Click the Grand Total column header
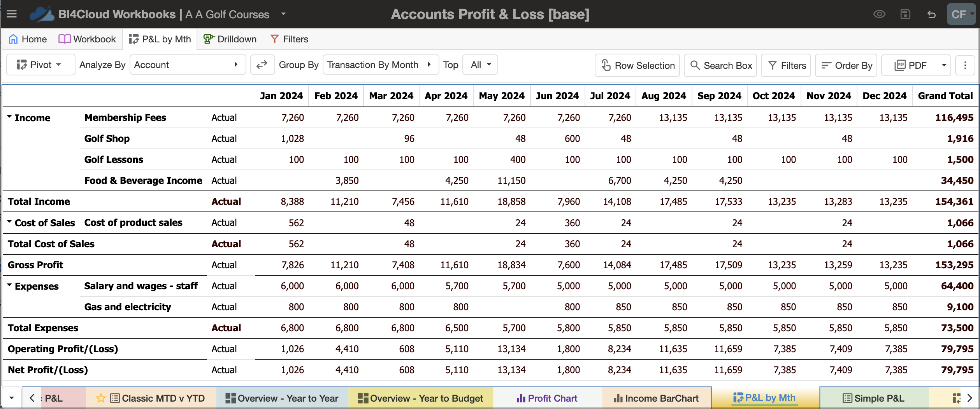Viewport: 980px width, 409px height. point(945,96)
